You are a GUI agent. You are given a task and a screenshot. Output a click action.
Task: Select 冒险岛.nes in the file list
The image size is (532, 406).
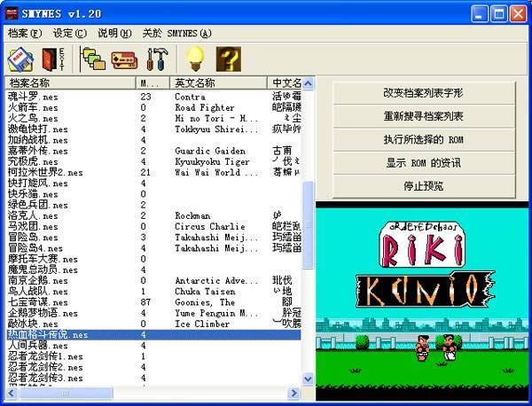33,238
